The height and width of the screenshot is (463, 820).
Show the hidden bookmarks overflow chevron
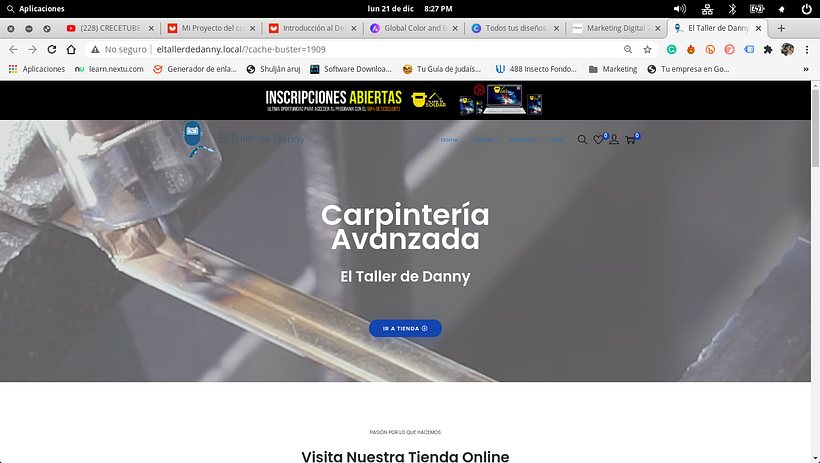click(x=806, y=69)
